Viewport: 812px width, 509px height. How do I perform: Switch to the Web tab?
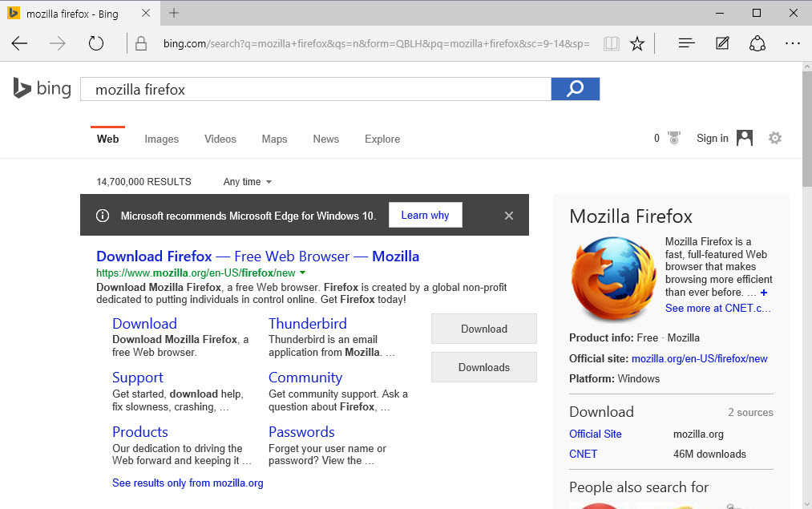(107, 139)
